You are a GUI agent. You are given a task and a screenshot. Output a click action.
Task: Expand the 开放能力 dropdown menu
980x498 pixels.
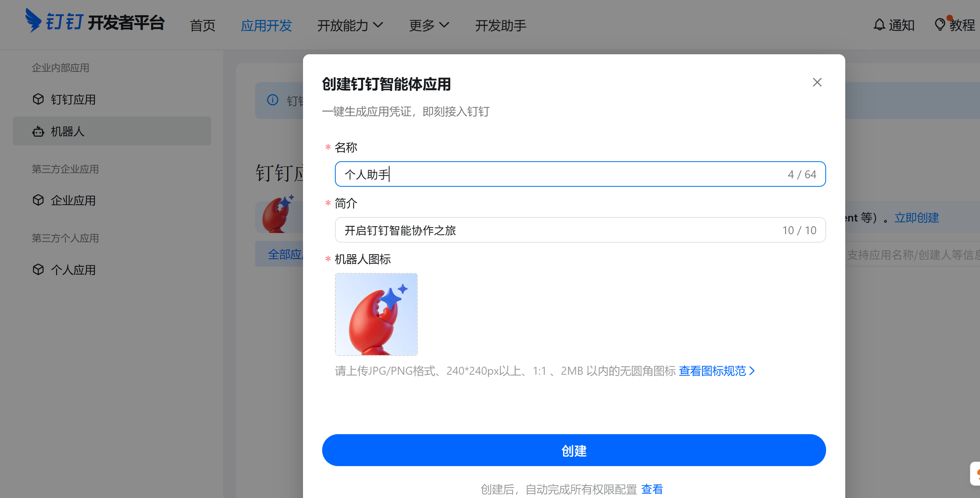coord(350,26)
